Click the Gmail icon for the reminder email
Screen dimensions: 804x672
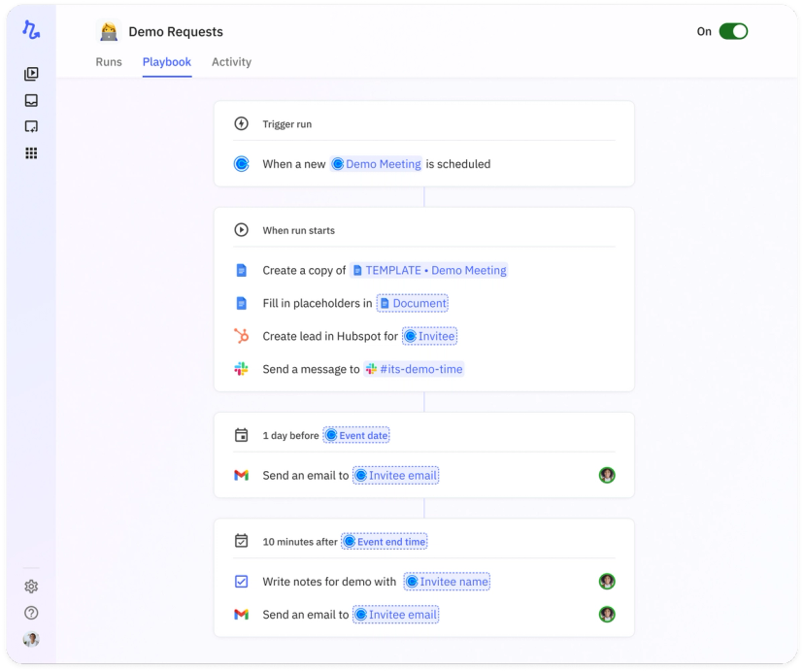[x=241, y=476]
